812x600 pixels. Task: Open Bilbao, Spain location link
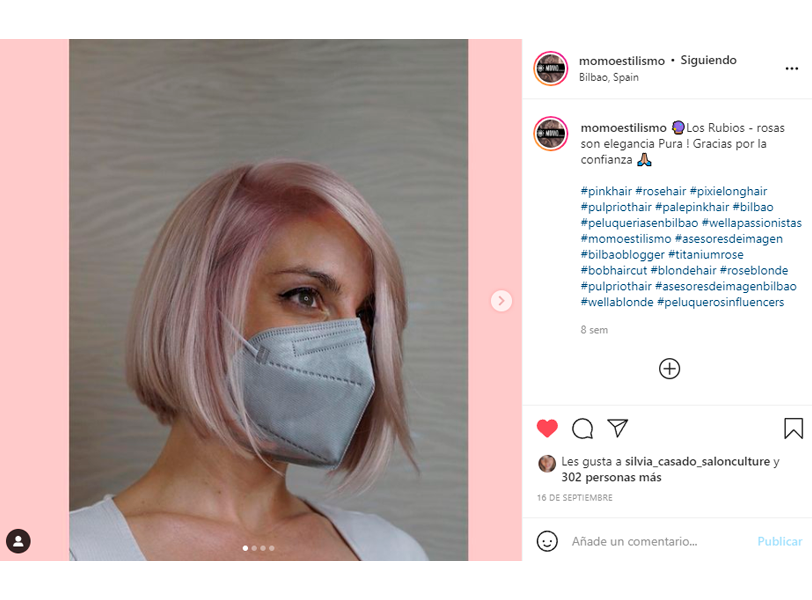(x=608, y=77)
